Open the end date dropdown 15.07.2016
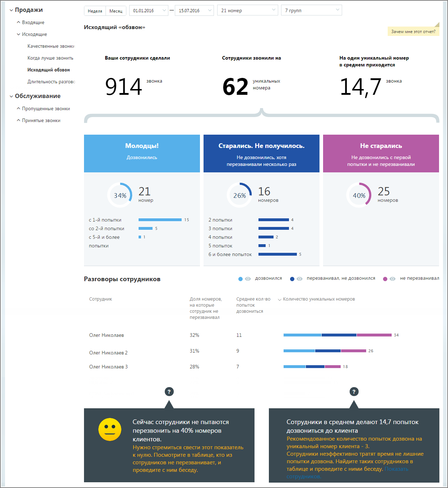The image size is (448, 488). point(194,10)
